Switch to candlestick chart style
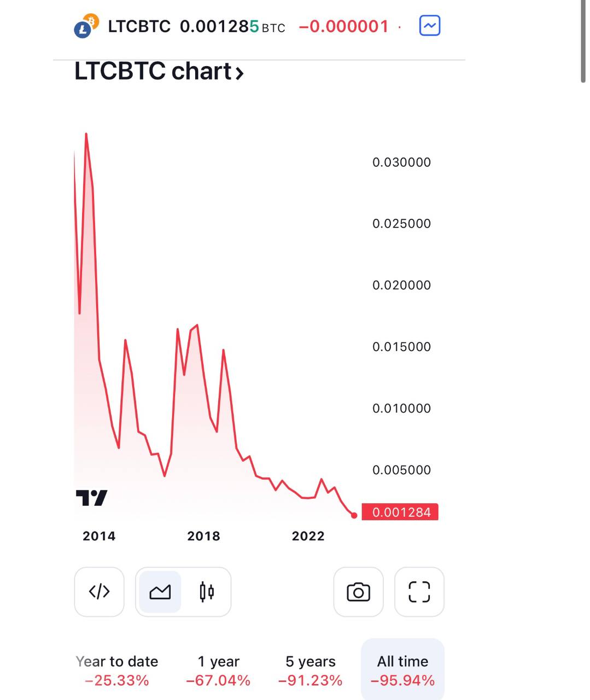The image size is (590, 700). [x=207, y=592]
